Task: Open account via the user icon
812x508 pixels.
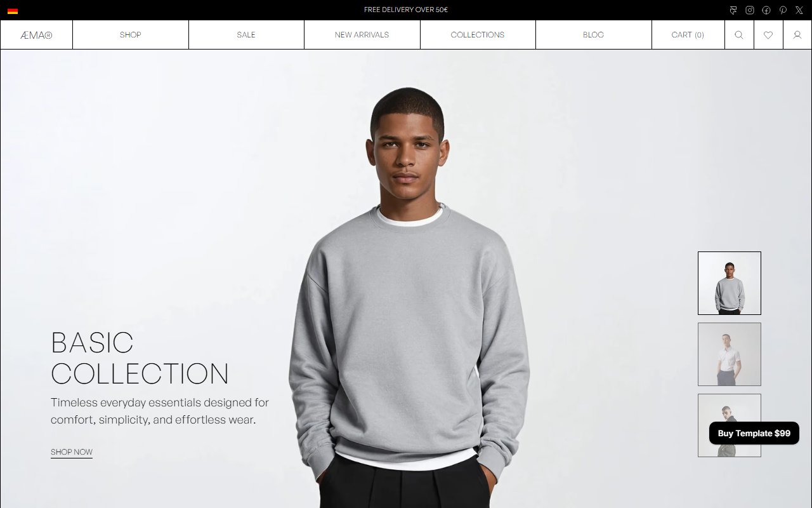Action: pos(797,35)
